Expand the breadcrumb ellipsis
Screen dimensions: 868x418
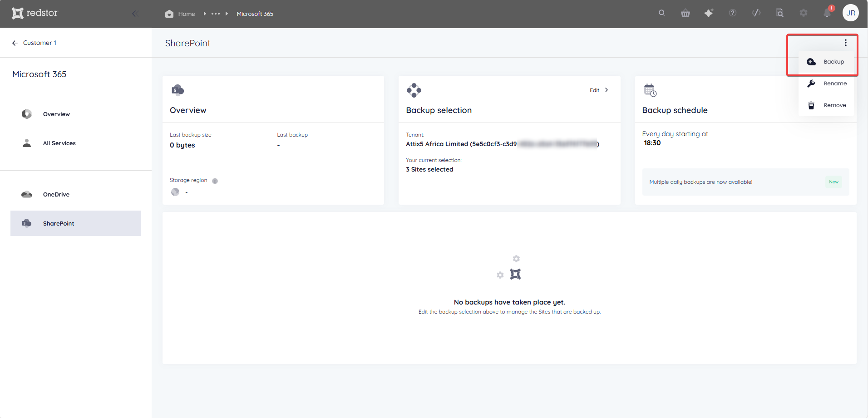216,14
